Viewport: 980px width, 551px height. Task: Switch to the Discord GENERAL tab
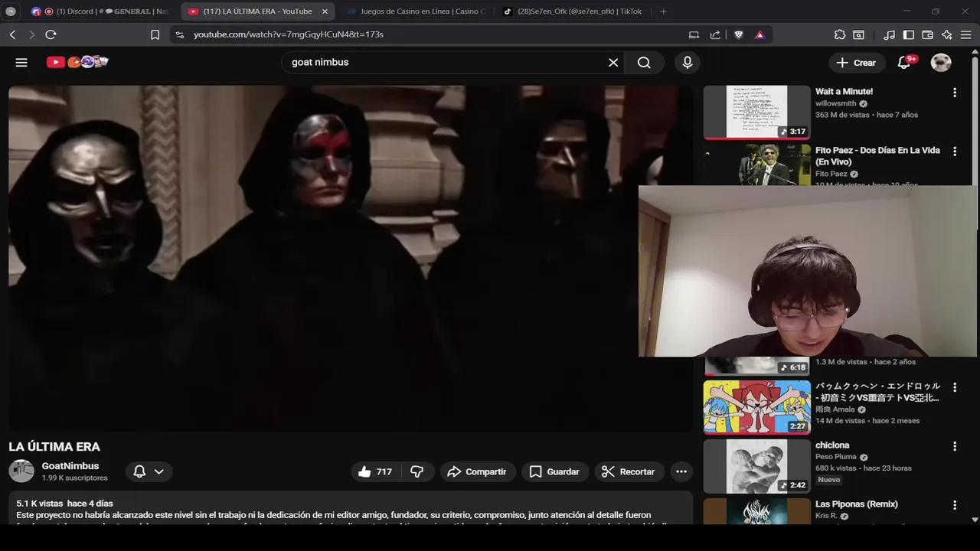pyautogui.click(x=100, y=11)
